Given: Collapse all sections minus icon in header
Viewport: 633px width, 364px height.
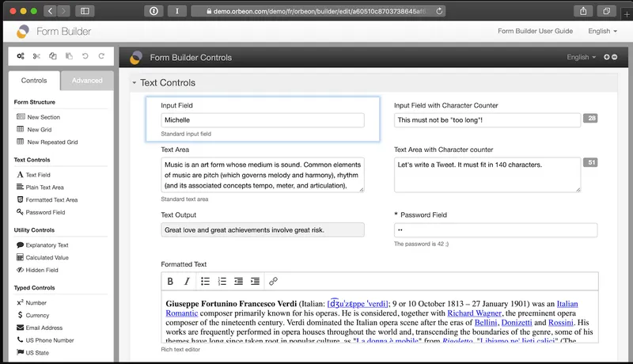Looking at the screenshot, I should pos(615,57).
